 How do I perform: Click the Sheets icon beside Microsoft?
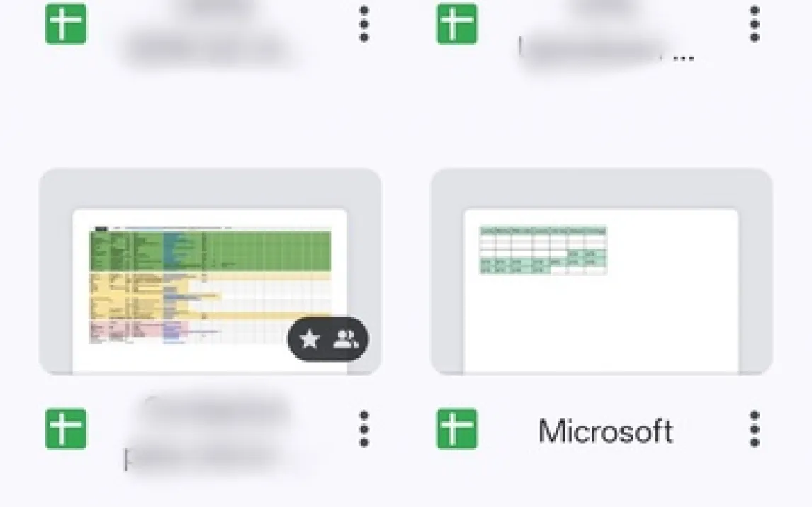457,429
